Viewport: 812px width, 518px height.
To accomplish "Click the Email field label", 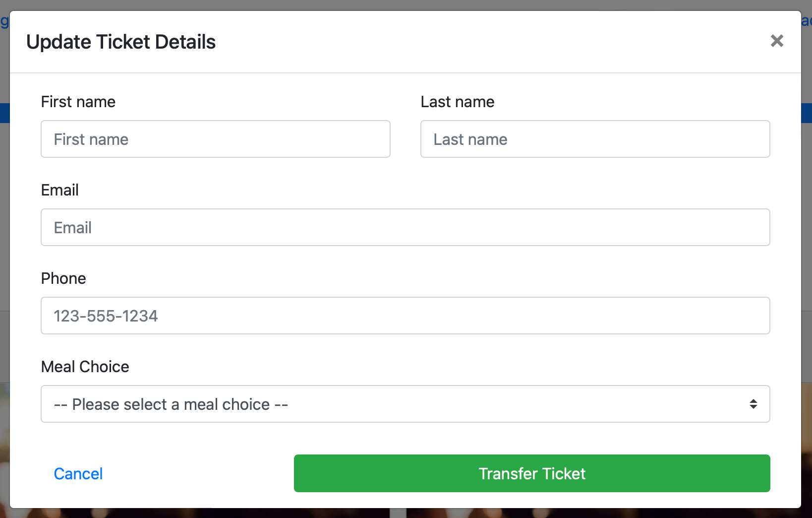I will (x=60, y=190).
